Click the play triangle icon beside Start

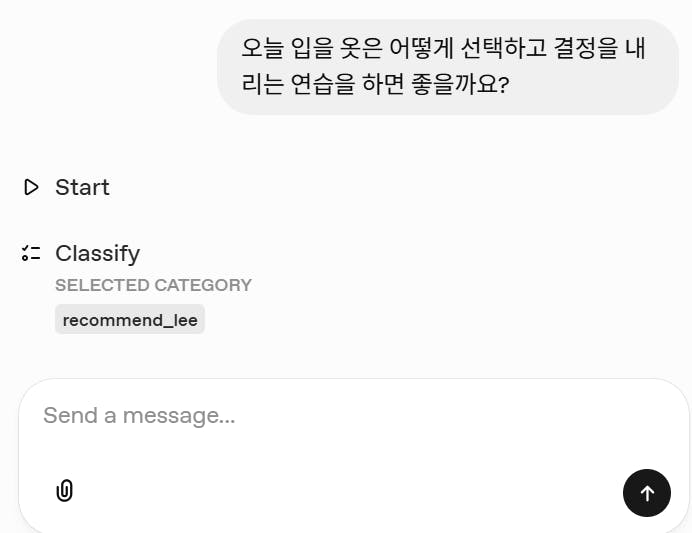[x=31, y=187]
